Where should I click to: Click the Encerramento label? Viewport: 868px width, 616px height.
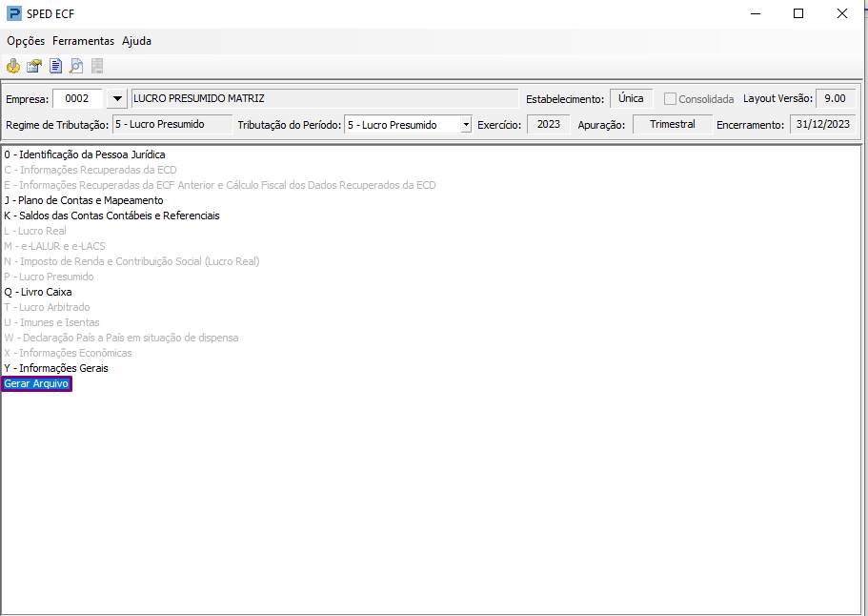[x=750, y=125]
